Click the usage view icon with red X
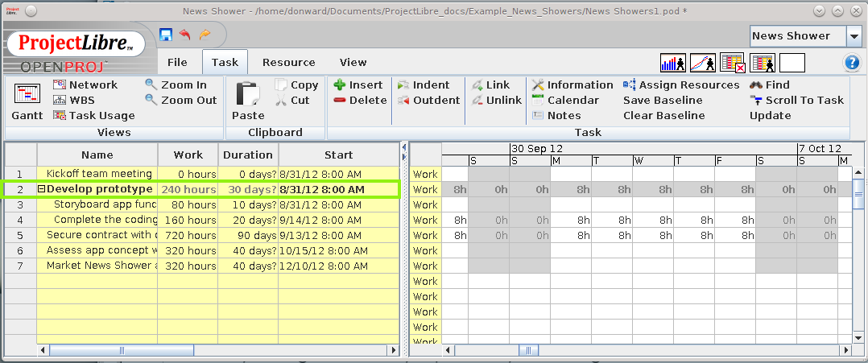 point(733,63)
